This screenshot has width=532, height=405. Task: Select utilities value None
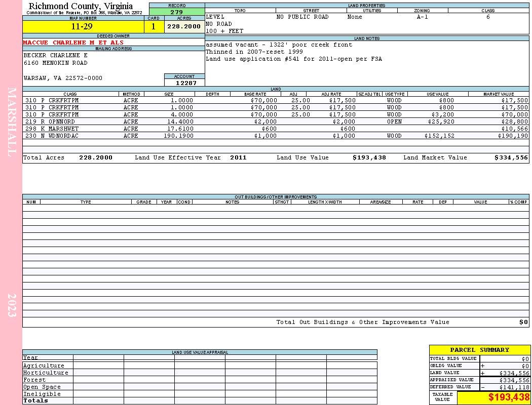tap(355, 17)
